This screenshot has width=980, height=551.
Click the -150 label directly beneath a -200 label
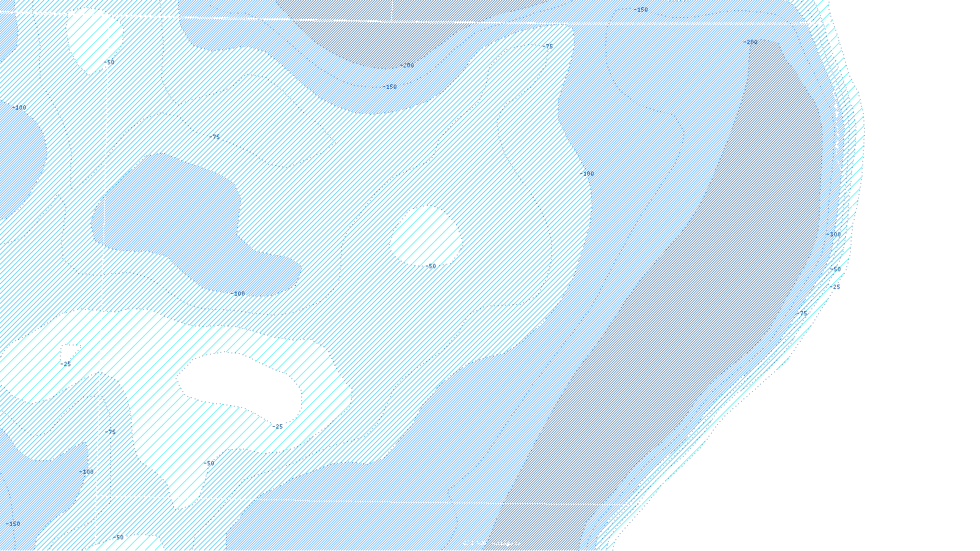pyautogui.click(x=390, y=87)
